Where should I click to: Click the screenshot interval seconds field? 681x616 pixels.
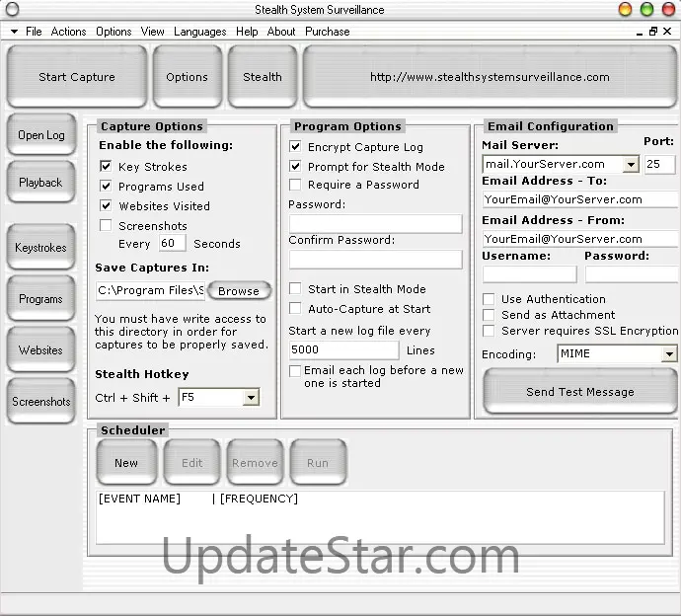pyautogui.click(x=172, y=243)
